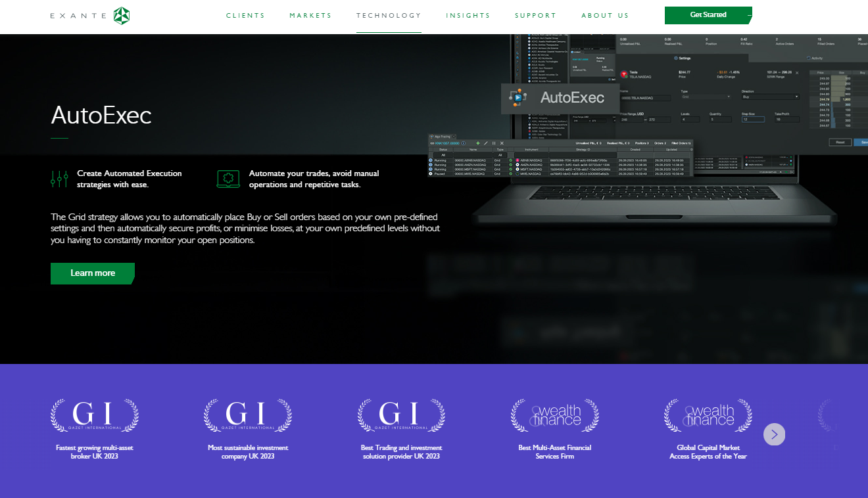Click the sliders icon beside Create Automated Execution
The height and width of the screenshot is (498, 868).
[x=60, y=179]
